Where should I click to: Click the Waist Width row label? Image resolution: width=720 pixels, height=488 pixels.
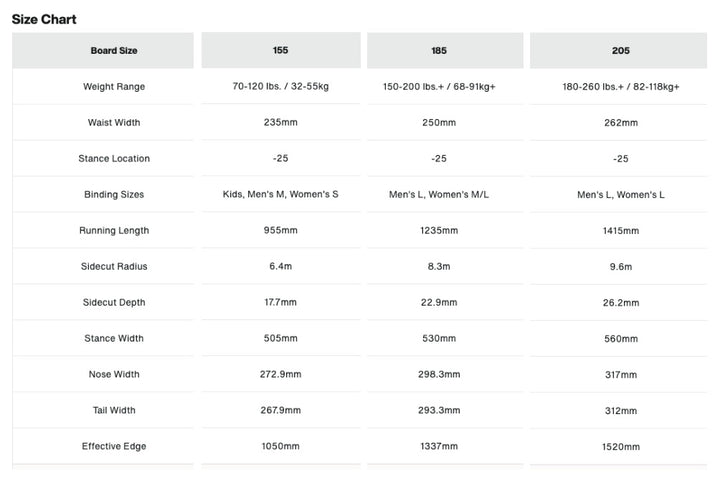114,123
